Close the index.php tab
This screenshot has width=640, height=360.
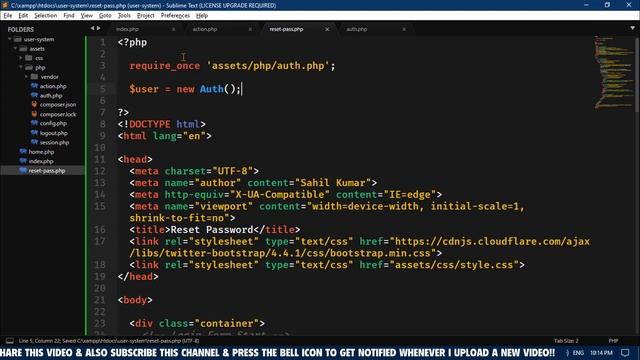tap(173, 29)
